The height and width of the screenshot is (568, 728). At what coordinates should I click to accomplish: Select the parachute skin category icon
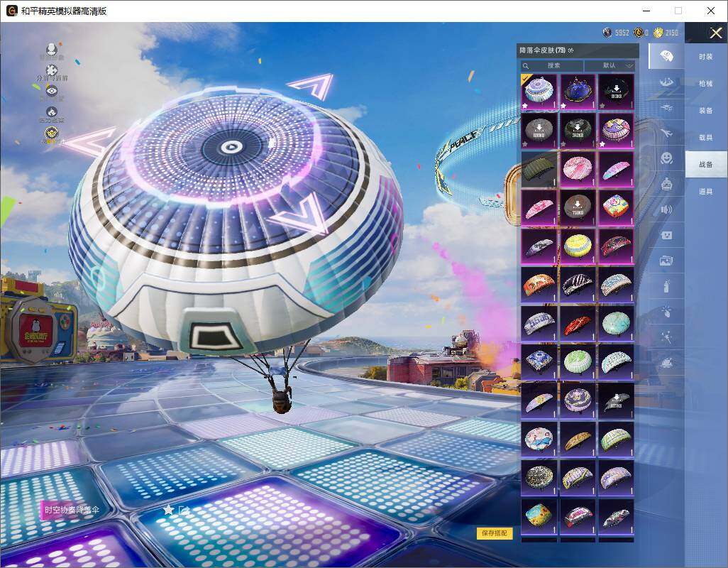click(x=666, y=56)
